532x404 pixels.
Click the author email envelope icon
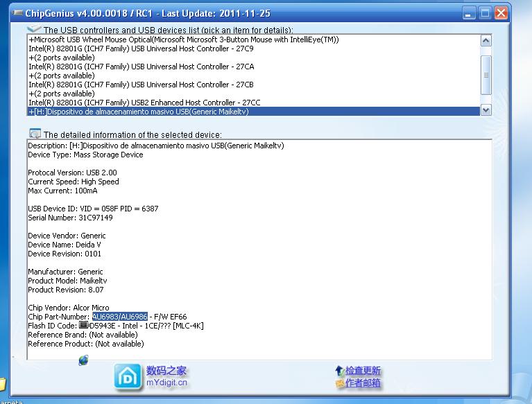click(x=340, y=383)
